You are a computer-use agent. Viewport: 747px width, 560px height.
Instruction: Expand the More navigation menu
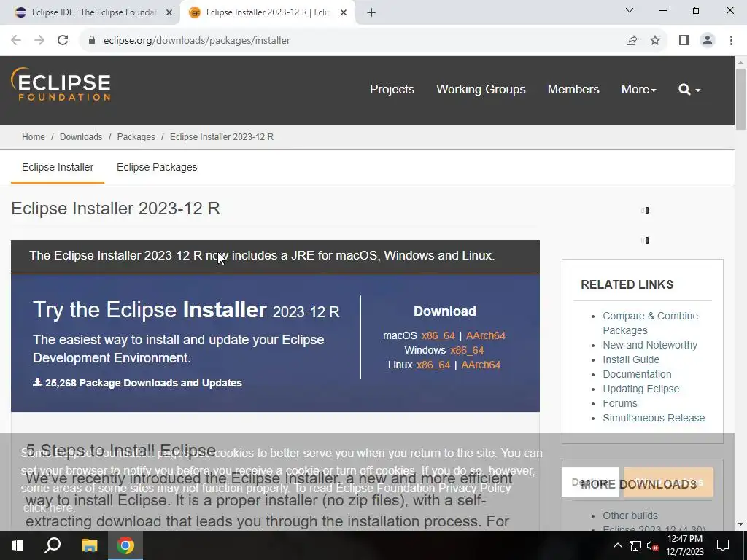pyautogui.click(x=638, y=89)
